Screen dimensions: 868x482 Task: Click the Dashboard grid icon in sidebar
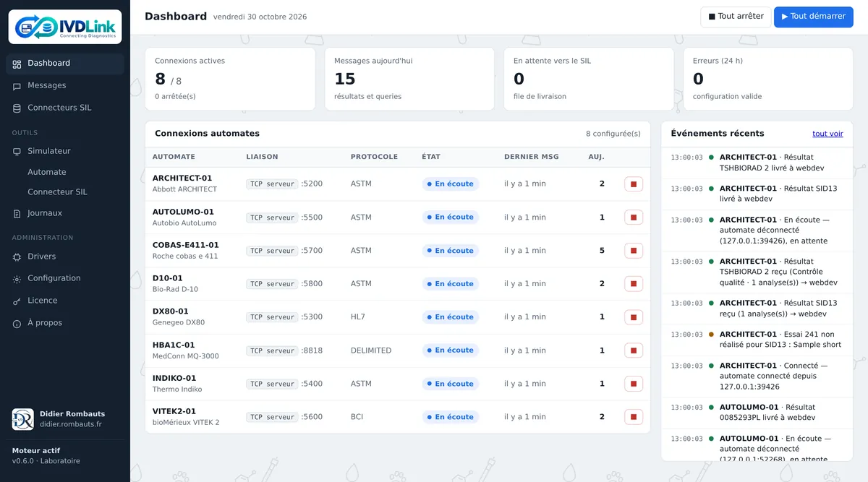click(x=17, y=64)
